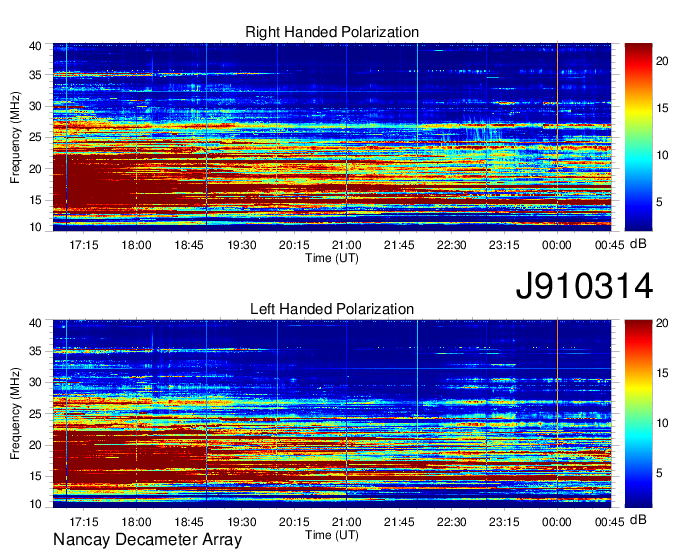Viewport: 680px width, 552px height.
Task: Click 21:00 tick under Right Handed plot
Action: (347, 245)
